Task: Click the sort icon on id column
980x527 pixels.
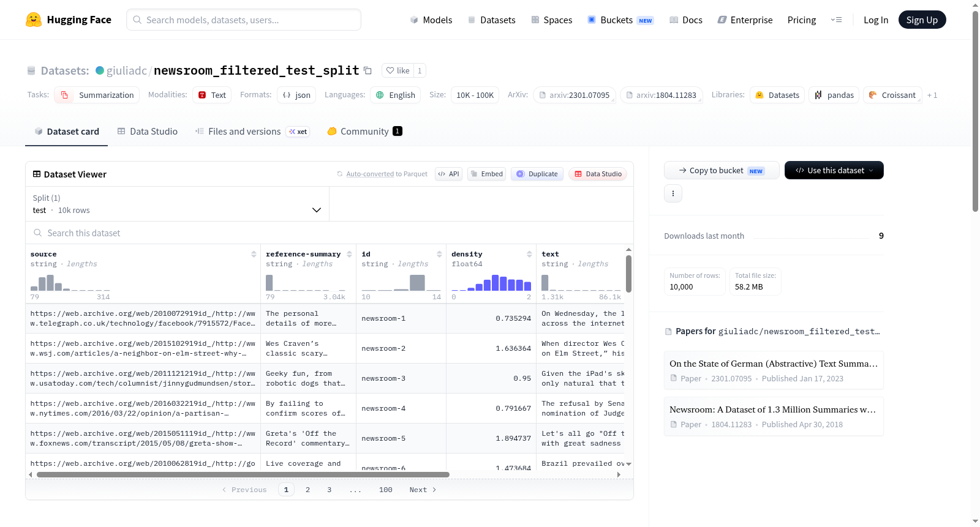Action: click(439, 254)
